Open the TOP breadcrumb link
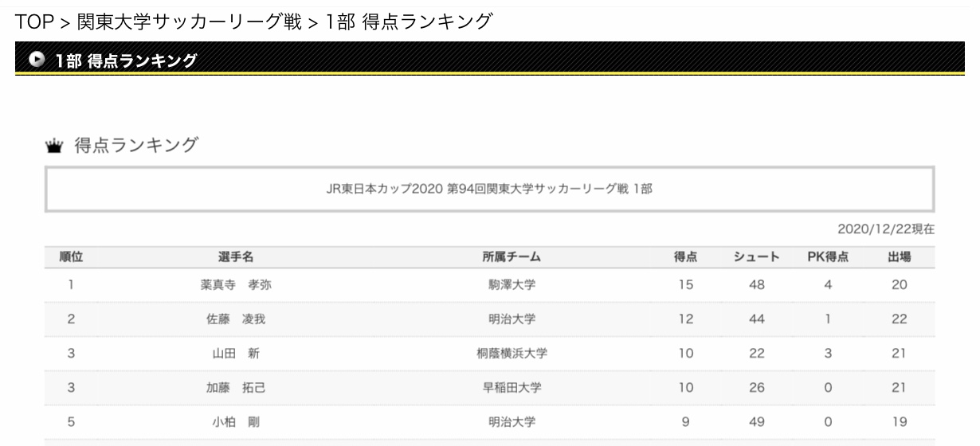This screenshot has height=446, width=980. (33, 23)
